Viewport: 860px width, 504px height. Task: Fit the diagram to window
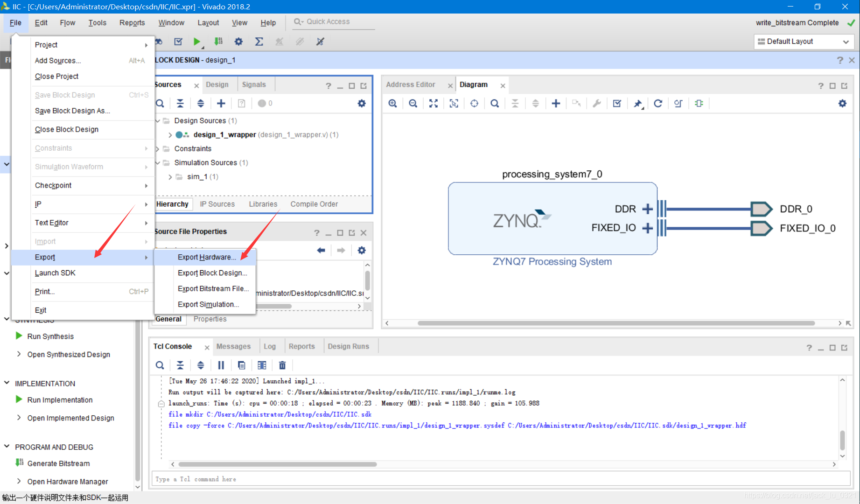click(x=433, y=103)
